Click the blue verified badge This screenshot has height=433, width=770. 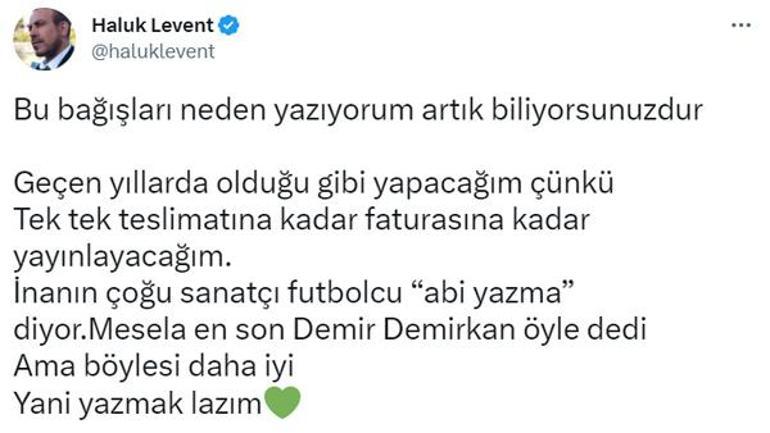[x=228, y=25]
